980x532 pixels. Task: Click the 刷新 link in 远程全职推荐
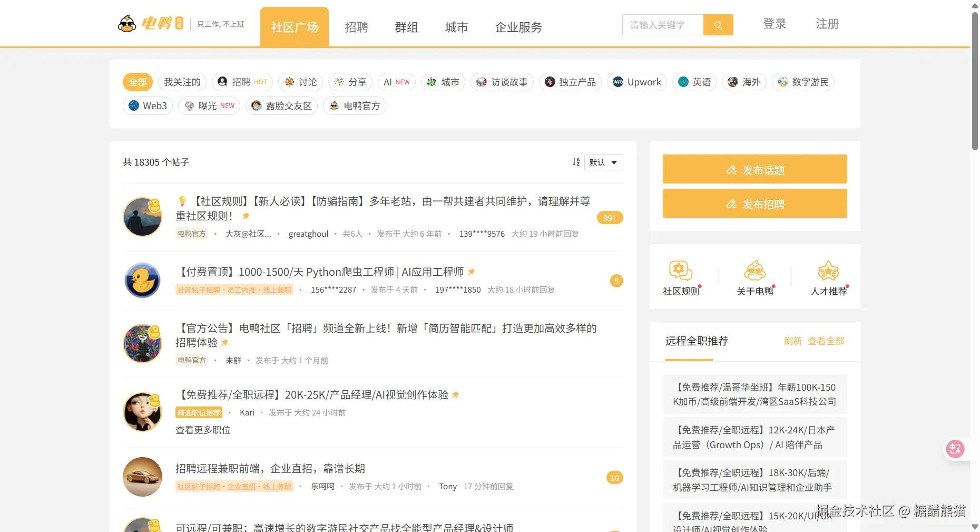tap(793, 341)
